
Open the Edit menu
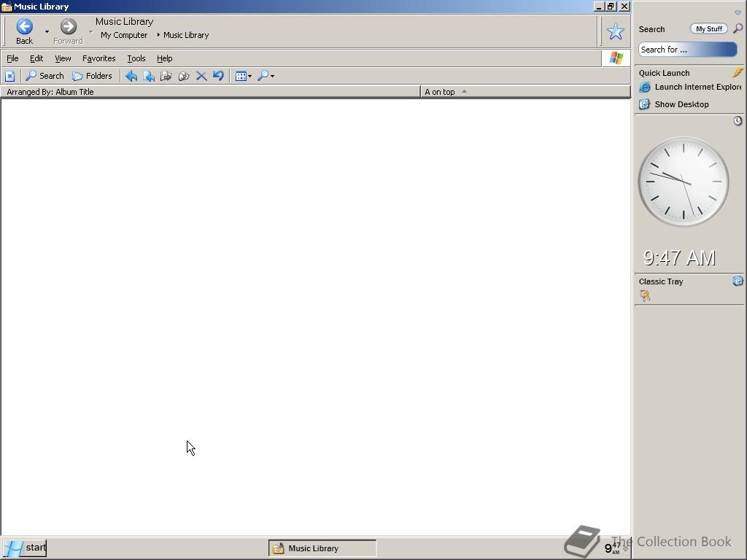coord(36,58)
